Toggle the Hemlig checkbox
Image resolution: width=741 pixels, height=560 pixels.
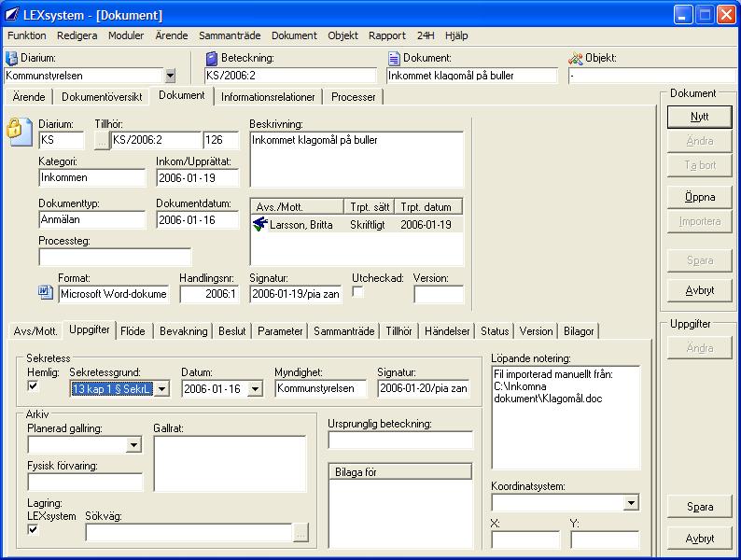(x=33, y=386)
